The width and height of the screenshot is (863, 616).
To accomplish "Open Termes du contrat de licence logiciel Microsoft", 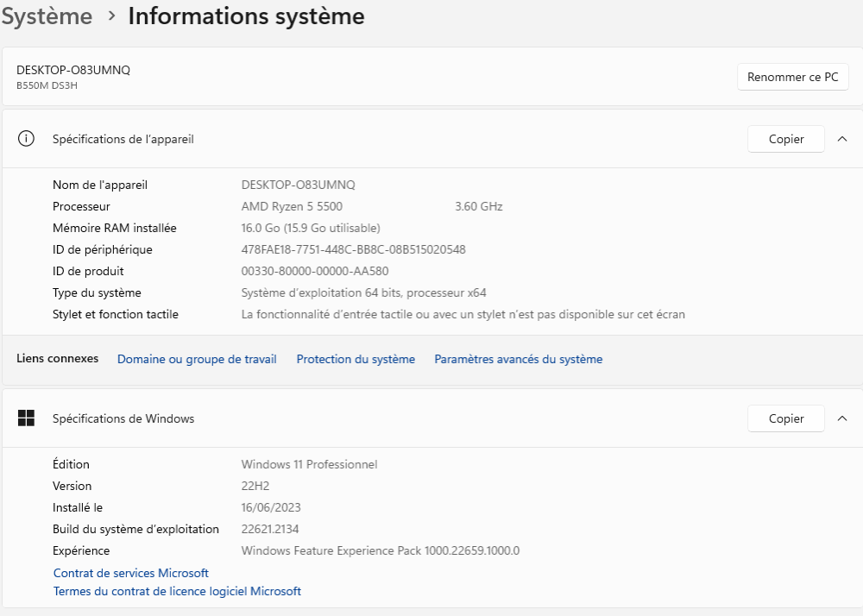I will pyautogui.click(x=177, y=592).
